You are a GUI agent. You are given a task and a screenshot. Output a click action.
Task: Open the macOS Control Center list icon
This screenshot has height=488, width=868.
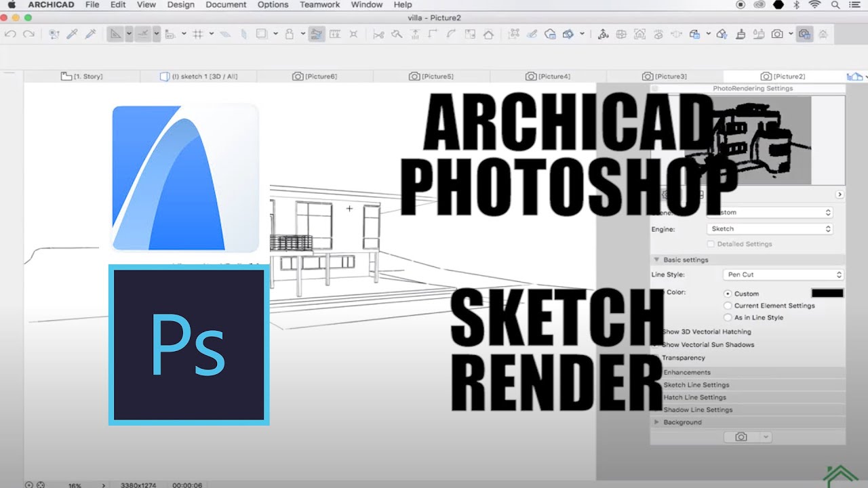854,5
